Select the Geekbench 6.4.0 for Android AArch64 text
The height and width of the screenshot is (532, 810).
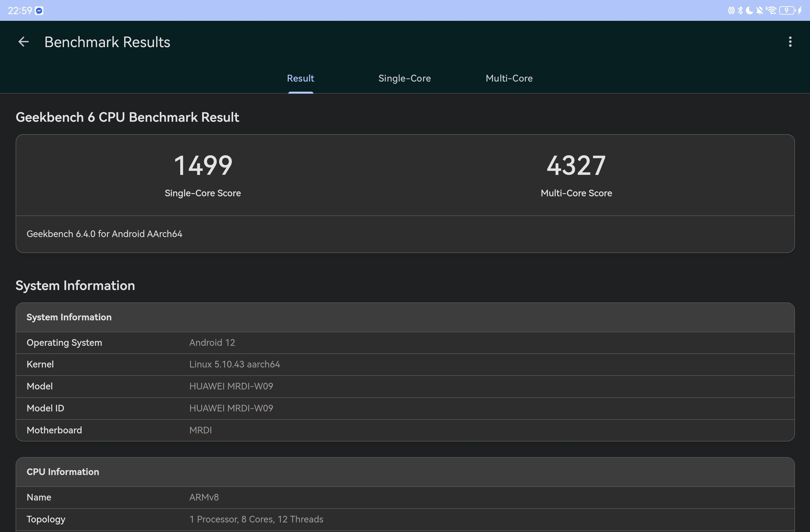click(x=104, y=234)
